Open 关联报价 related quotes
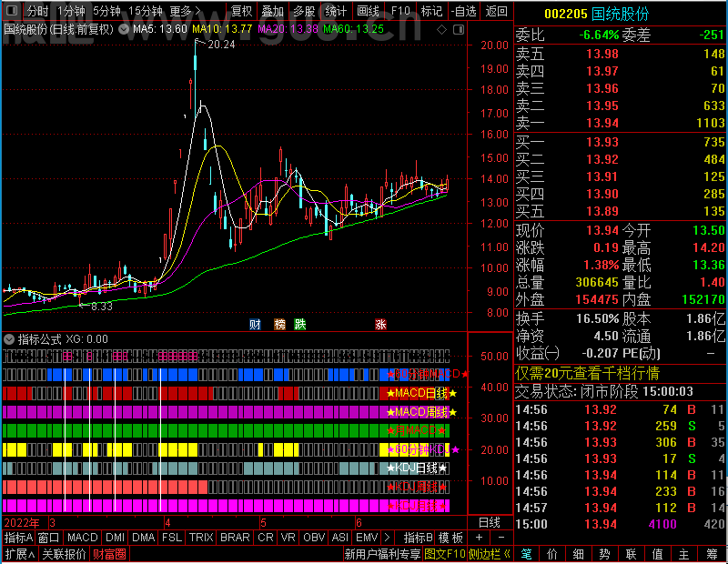Viewport: 728px width, 564px height. click(64, 554)
